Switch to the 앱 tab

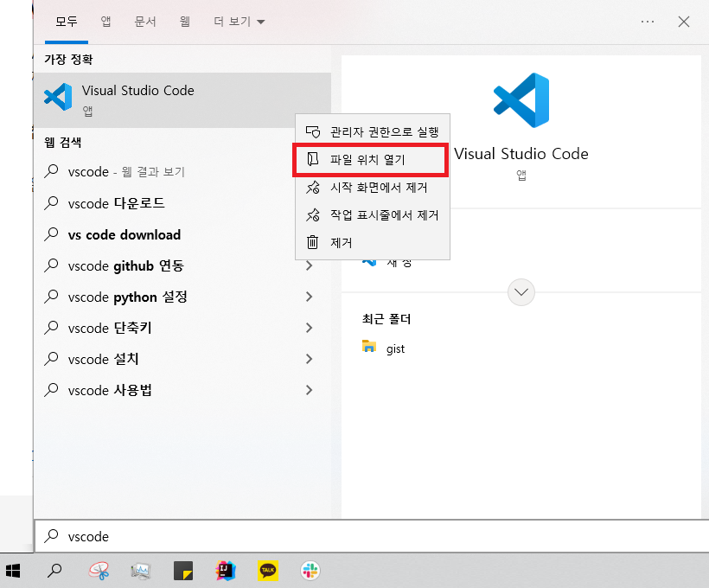tap(105, 22)
